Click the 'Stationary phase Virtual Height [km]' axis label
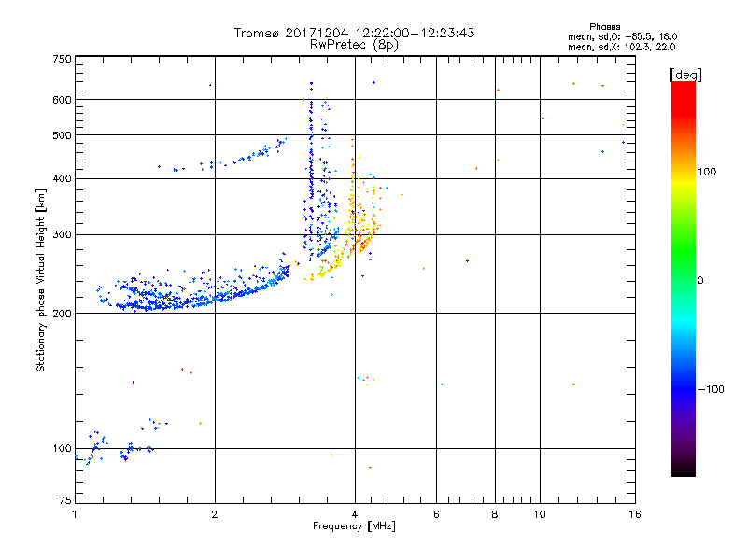The image size is (747, 560). [x=41, y=281]
